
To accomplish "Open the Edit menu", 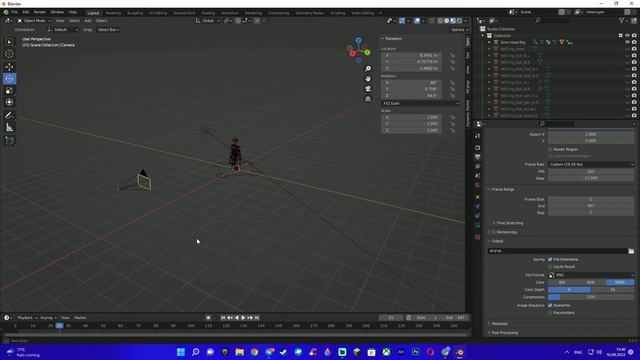I will [26, 12].
